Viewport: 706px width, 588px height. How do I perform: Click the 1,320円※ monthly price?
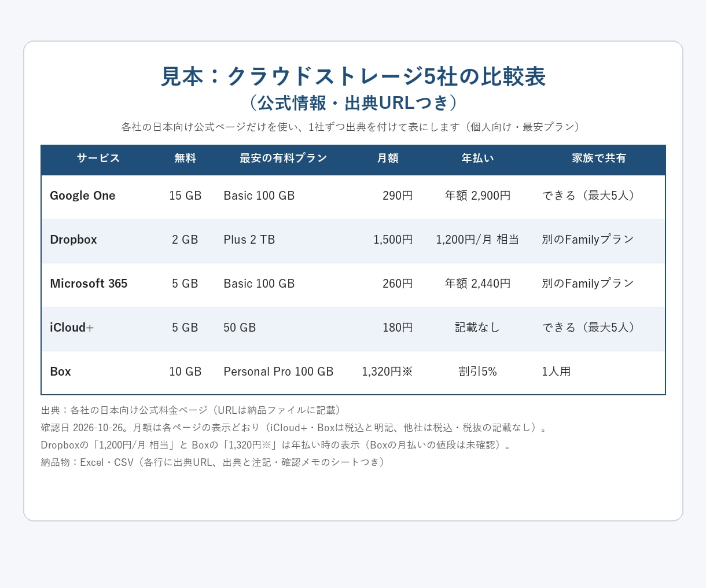point(387,372)
